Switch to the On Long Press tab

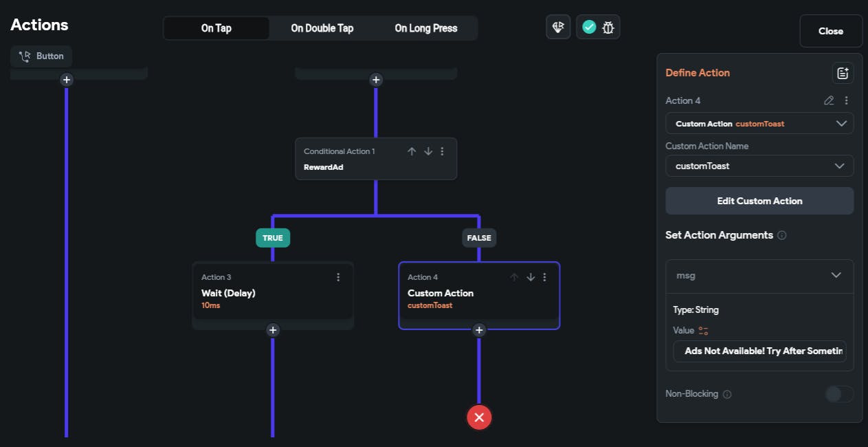(x=425, y=28)
